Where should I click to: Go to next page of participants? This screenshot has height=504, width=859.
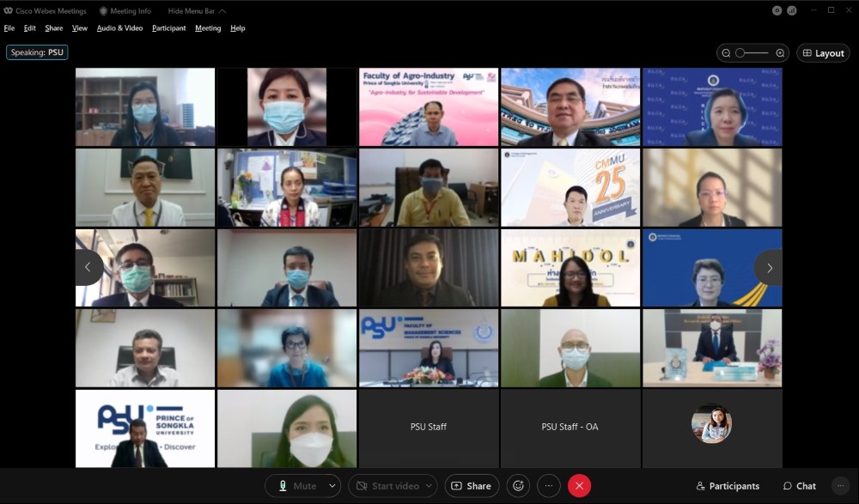pyautogui.click(x=769, y=268)
